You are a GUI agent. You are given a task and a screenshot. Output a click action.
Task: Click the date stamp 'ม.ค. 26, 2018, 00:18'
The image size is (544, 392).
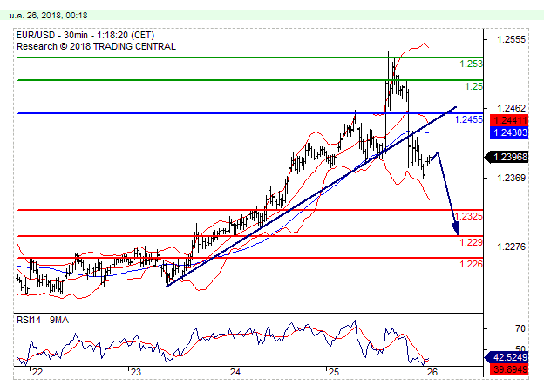point(49,16)
